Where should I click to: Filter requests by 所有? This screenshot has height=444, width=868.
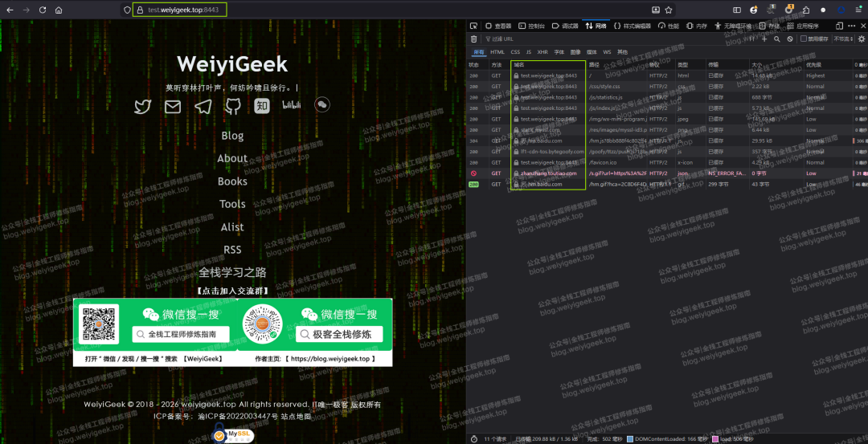pyautogui.click(x=478, y=52)
